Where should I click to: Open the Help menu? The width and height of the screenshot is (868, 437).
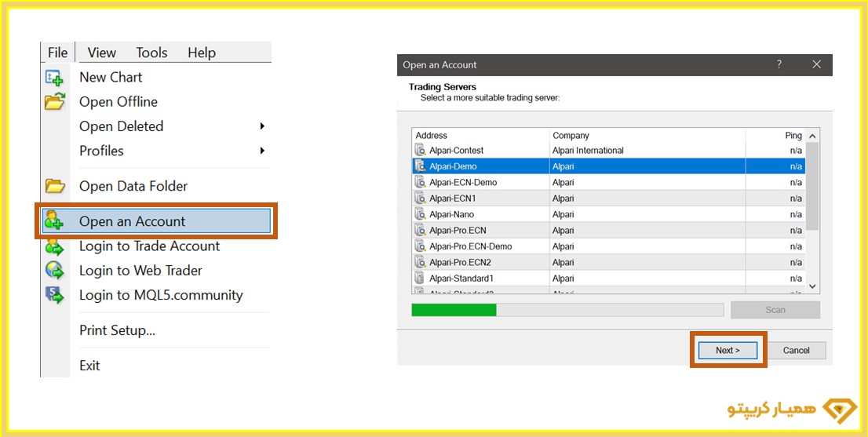tap(202, 53)
